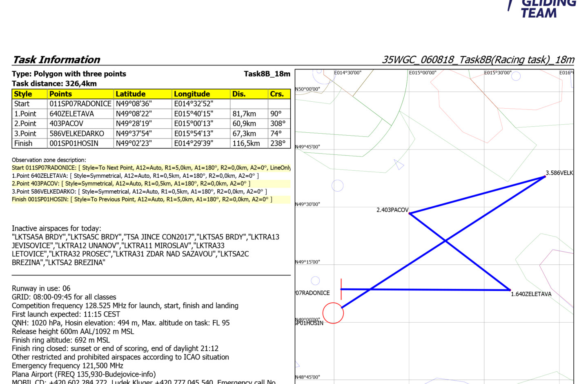Click the Task Information heading

click(56, 60)
